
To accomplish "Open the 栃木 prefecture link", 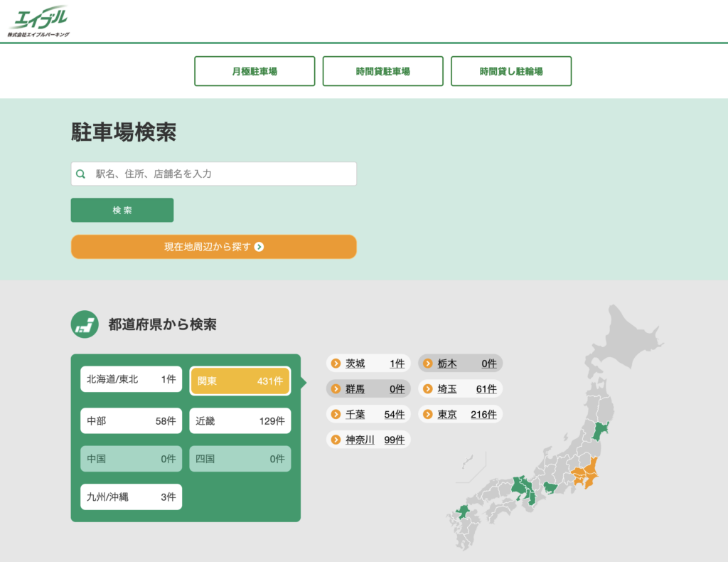I will [460, 364].
